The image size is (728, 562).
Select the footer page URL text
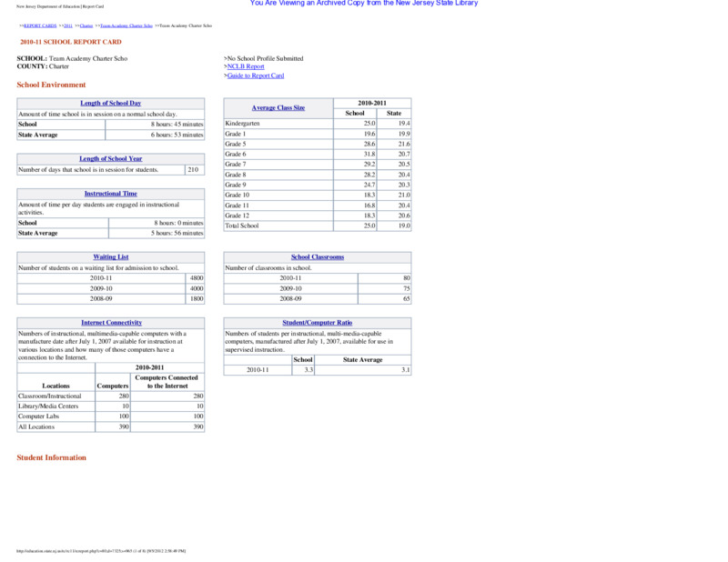coord(101,551)
